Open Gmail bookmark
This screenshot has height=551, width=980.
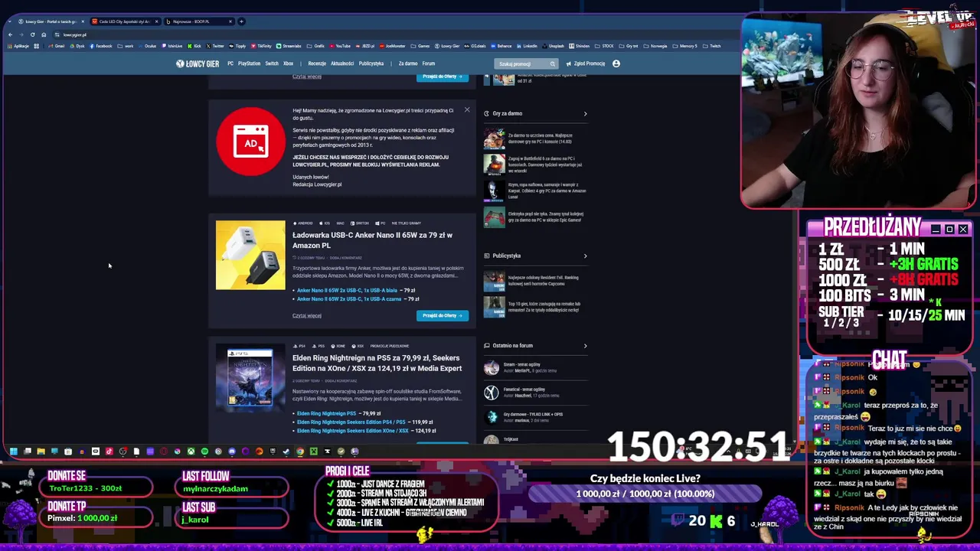pyautogui.click(x=57, y=46)
